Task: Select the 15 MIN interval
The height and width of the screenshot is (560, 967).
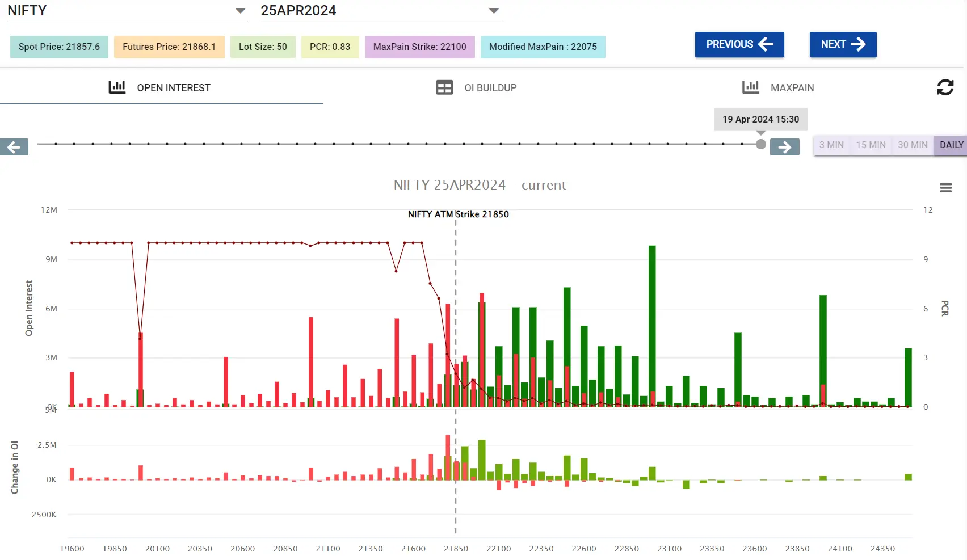Action: (x=871, y=145)
